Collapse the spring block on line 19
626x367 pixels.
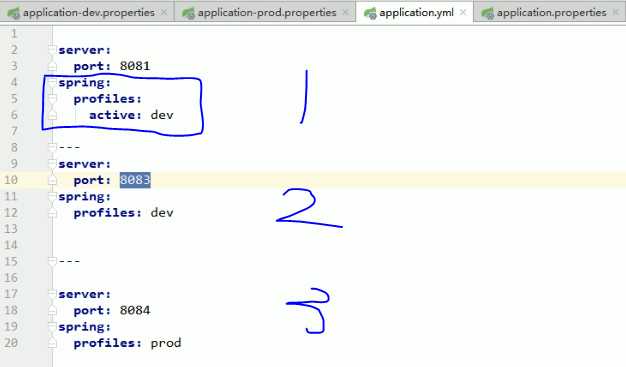[x=52, y=327]
